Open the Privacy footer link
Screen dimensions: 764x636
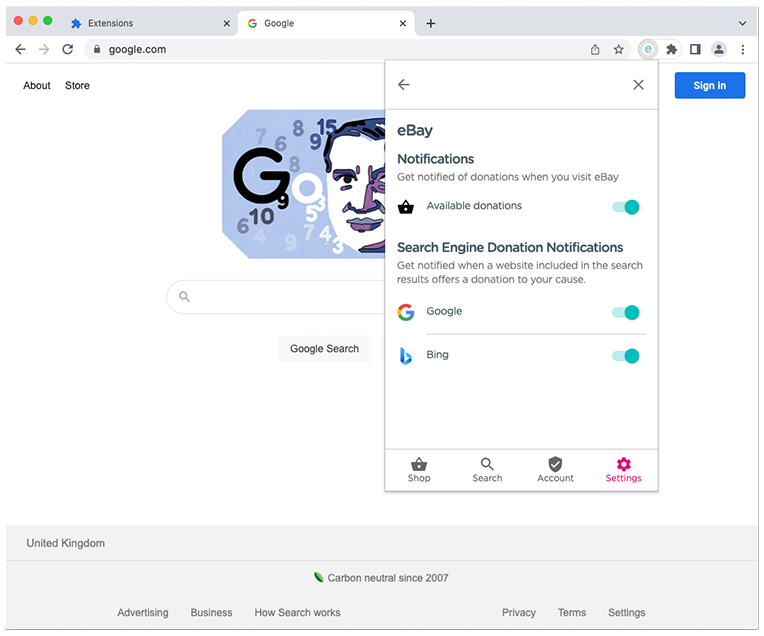pos(519,613)
